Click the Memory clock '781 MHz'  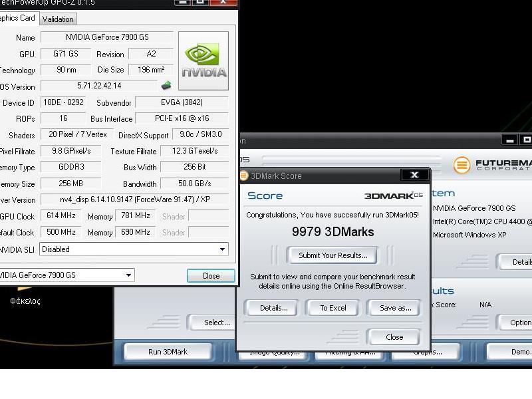[136, 215]
